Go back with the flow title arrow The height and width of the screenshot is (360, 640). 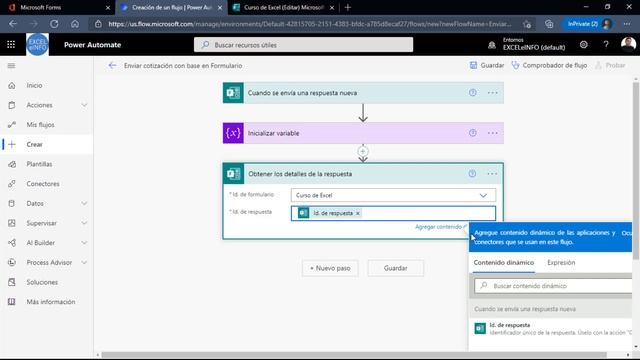[x=112, y=65]
